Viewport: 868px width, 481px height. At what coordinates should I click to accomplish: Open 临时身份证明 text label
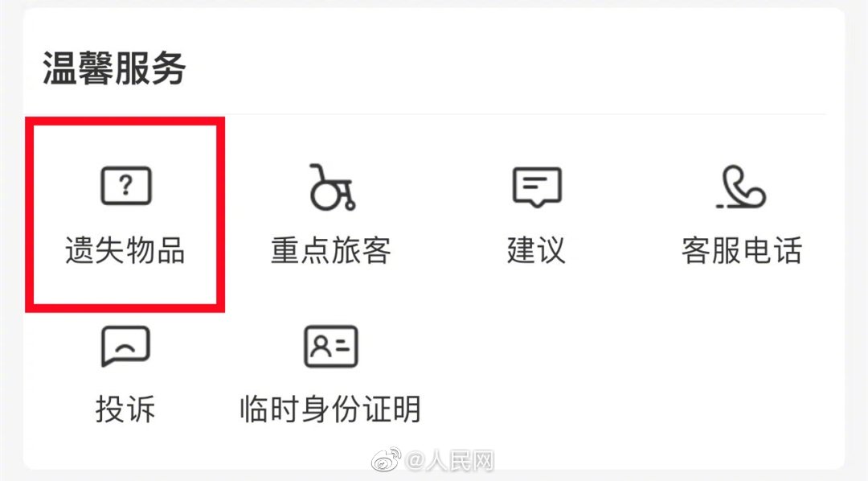coord(330,409)
